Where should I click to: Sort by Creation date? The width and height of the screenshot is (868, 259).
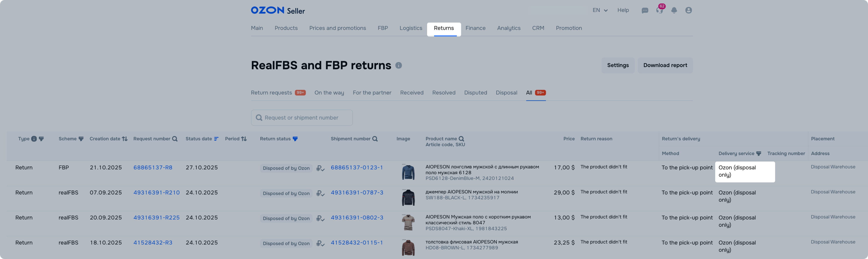point(125,139)
